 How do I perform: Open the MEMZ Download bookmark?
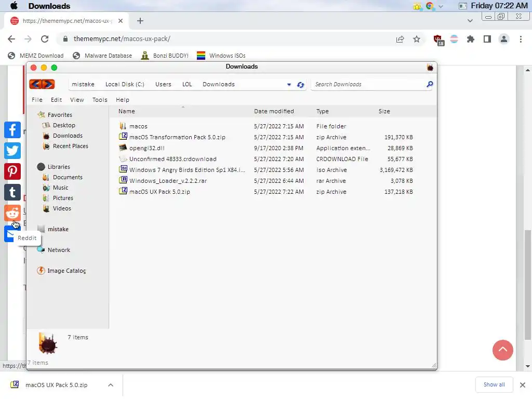click(x=36, y=56)
